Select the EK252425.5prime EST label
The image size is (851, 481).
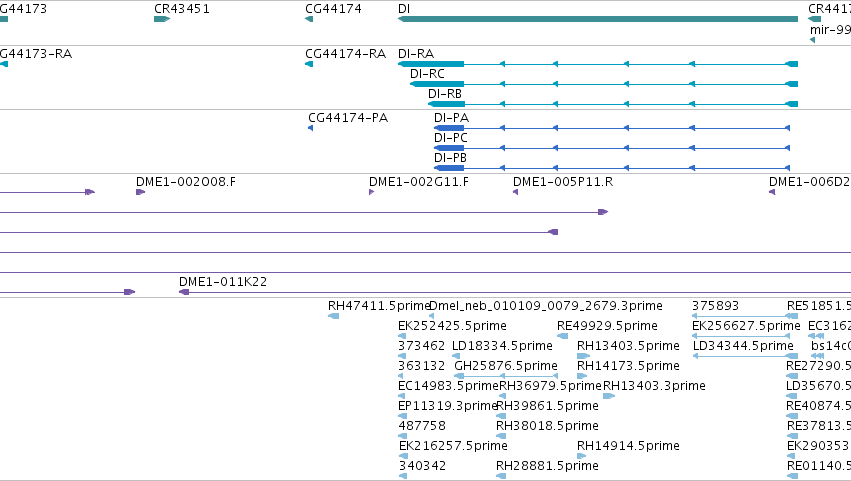click(452, 326)
